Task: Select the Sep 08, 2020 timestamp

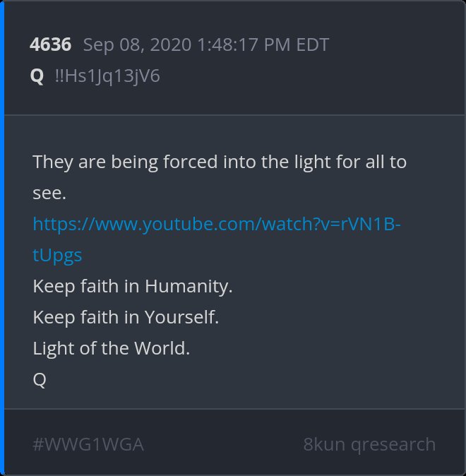Action: pyautogui.click(x=206, y=45)
